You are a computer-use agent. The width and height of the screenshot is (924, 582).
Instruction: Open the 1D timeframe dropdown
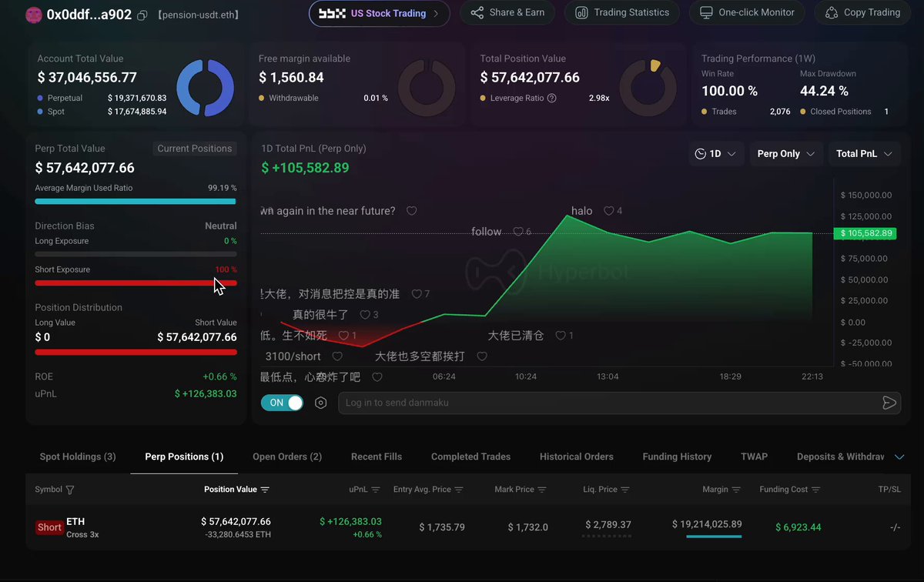tap(716, 154)
